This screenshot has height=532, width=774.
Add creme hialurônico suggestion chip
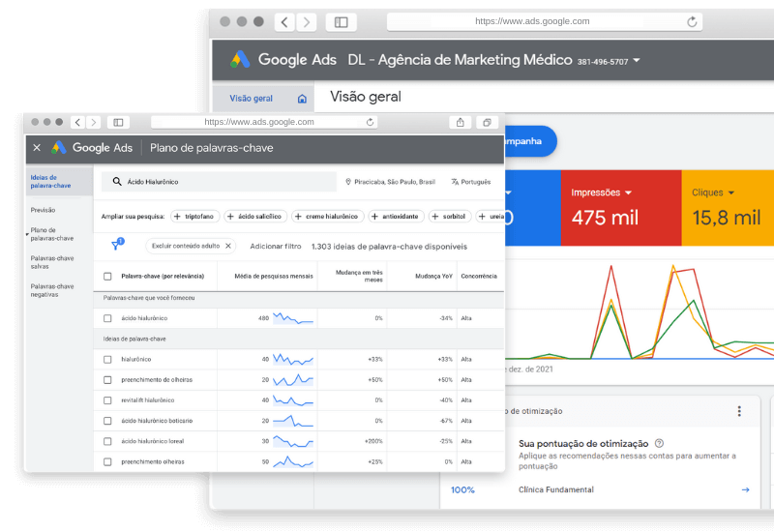(x=328, y=216)
